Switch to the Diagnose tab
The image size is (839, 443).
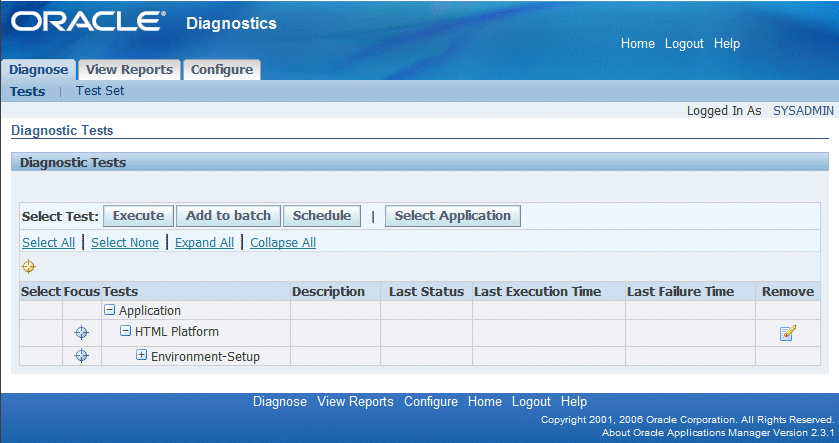tap(39, 70)
